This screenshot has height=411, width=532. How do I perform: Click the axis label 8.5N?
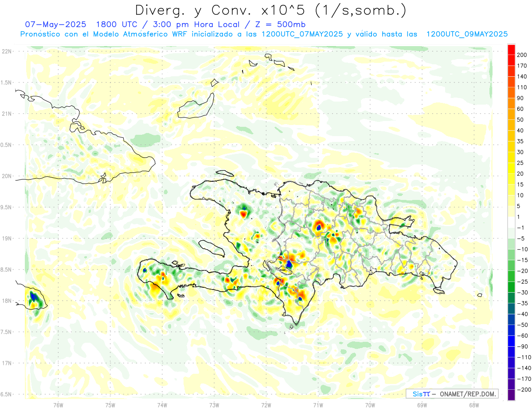click(7, 270)
